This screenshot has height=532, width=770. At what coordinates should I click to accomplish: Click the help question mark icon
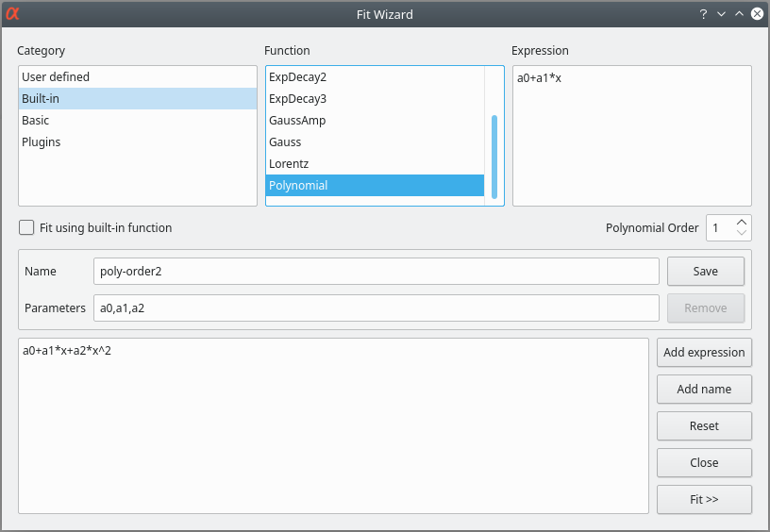click(x=703, y=14)
